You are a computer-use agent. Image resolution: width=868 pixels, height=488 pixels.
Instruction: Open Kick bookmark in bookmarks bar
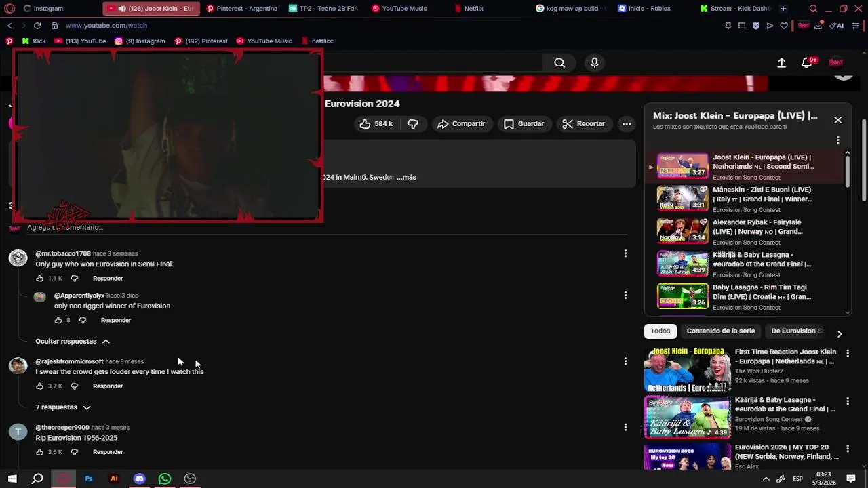pos(34,41)
